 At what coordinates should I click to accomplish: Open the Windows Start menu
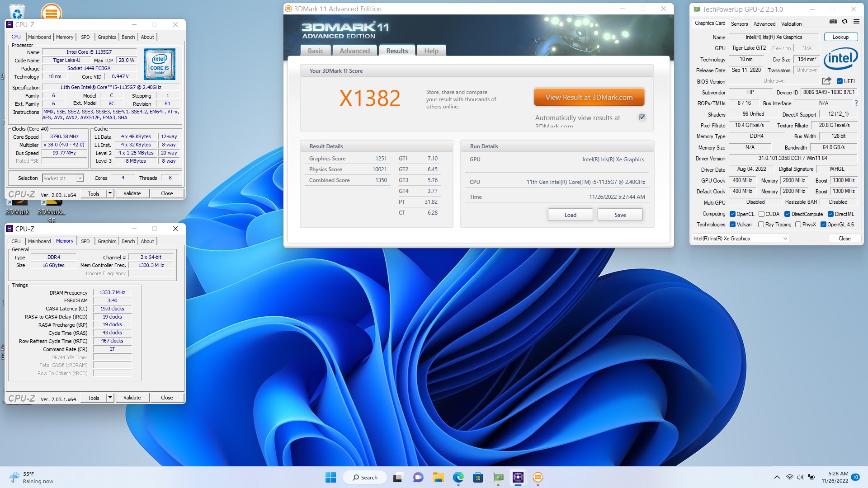[x=330, y=477]
